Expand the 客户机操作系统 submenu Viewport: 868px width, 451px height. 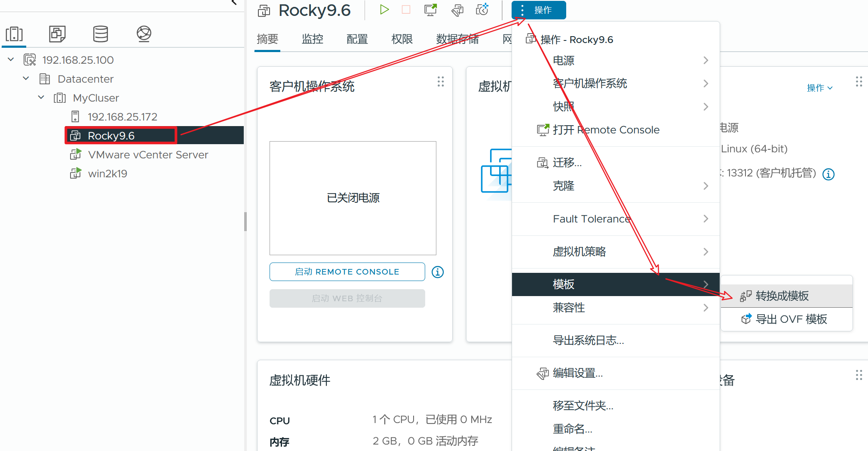[x=616, y=83]
